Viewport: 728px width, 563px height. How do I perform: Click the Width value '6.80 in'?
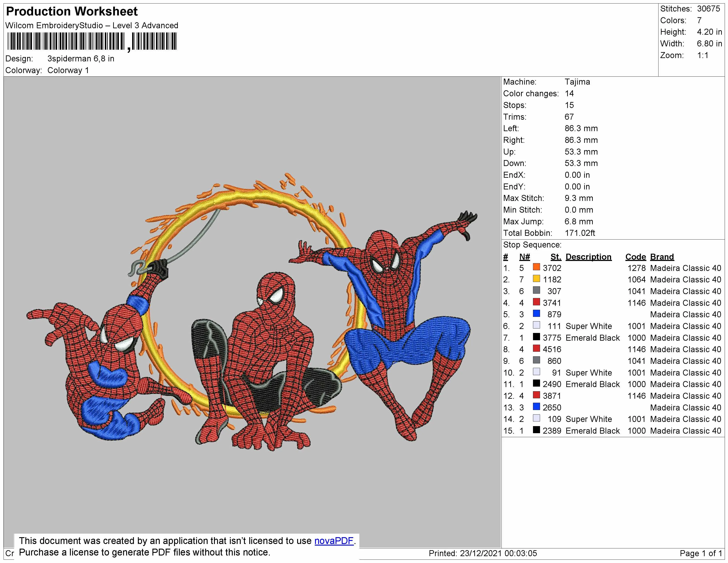pos(709,44)
